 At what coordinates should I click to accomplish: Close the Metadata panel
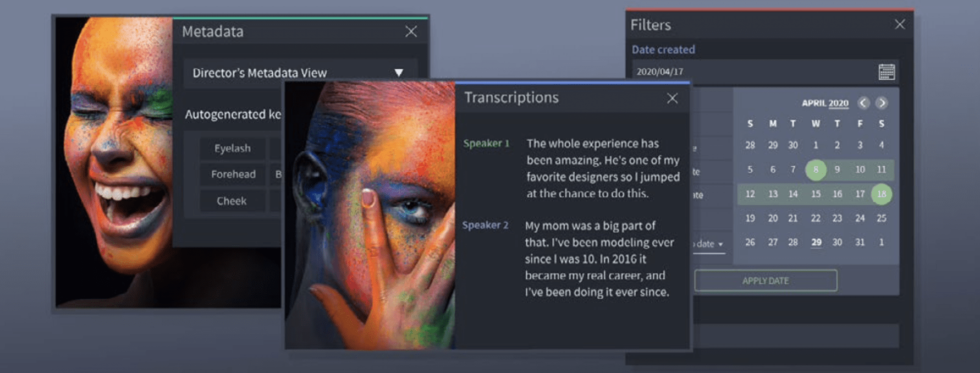coord(411,31)
